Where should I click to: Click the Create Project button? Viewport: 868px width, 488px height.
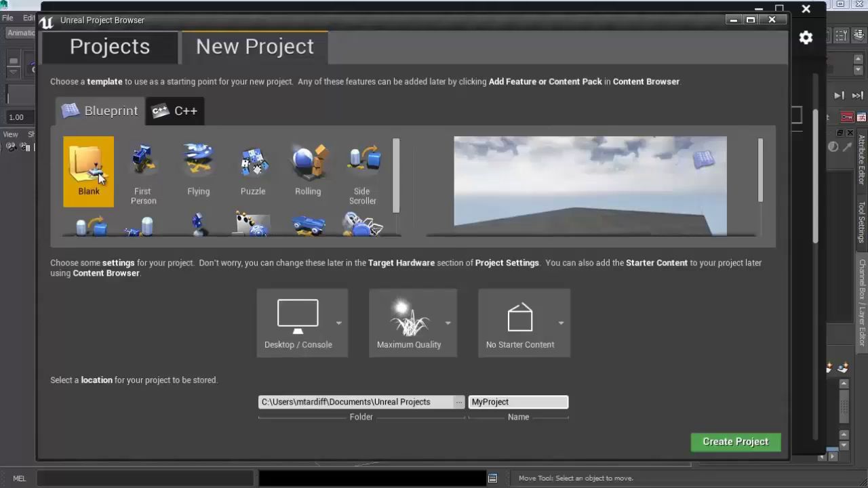736,442
